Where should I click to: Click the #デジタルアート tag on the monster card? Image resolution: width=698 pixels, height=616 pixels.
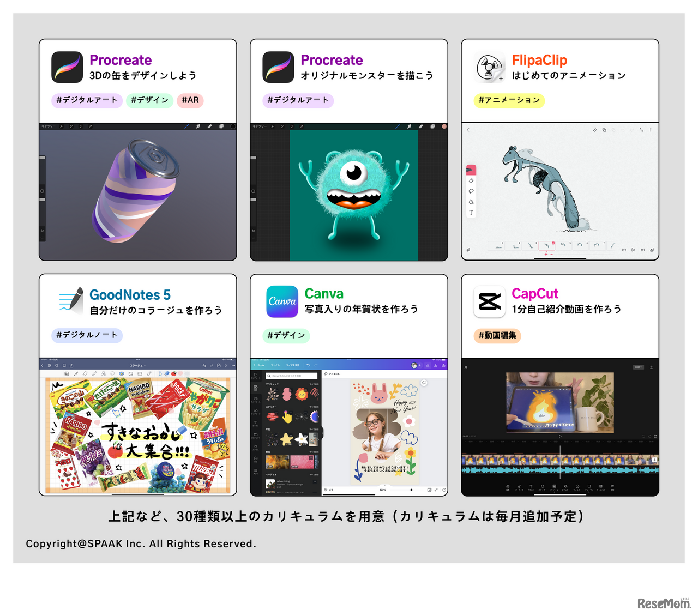click(x=298, y=100)
